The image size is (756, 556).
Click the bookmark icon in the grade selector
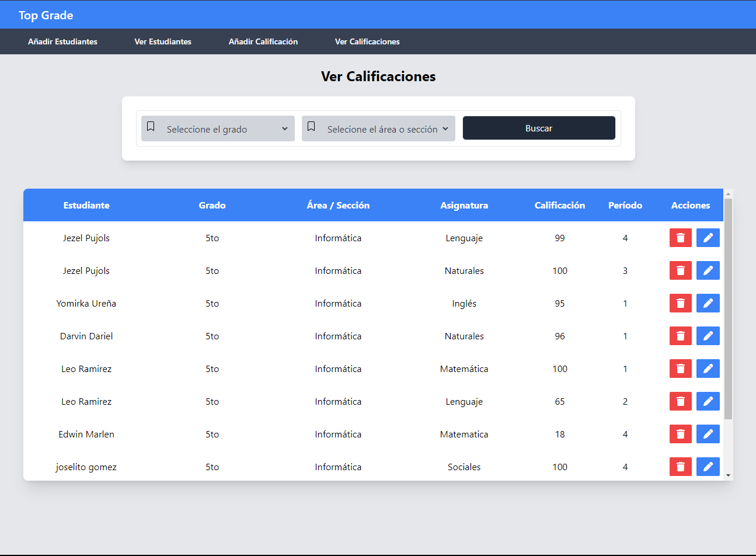151,127
